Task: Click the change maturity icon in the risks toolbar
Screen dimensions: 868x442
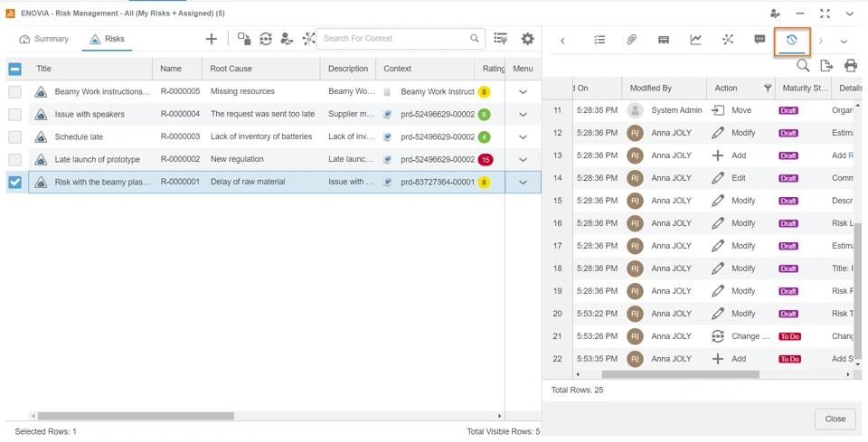Action: coord(266,39)
